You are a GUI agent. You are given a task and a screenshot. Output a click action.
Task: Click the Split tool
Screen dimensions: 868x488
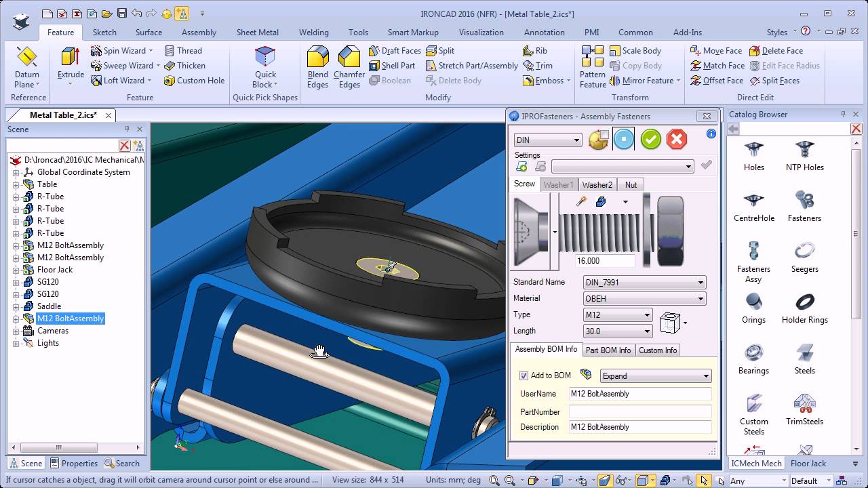coord(440,51)
